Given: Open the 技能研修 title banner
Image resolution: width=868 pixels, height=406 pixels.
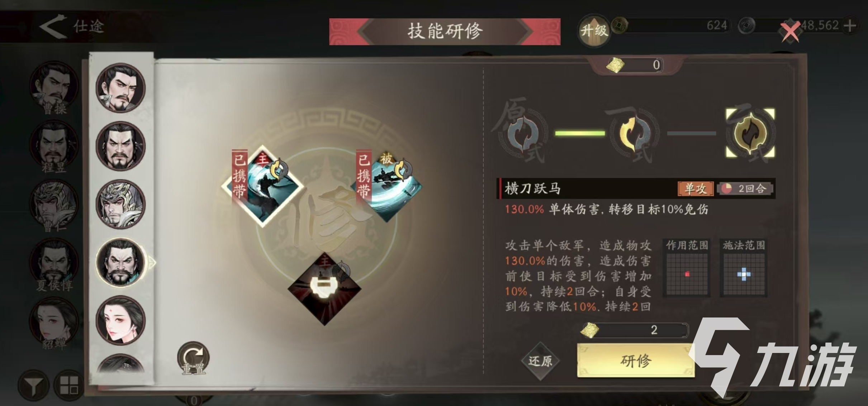Looking at the screenshot, I should tap(445, 32).
